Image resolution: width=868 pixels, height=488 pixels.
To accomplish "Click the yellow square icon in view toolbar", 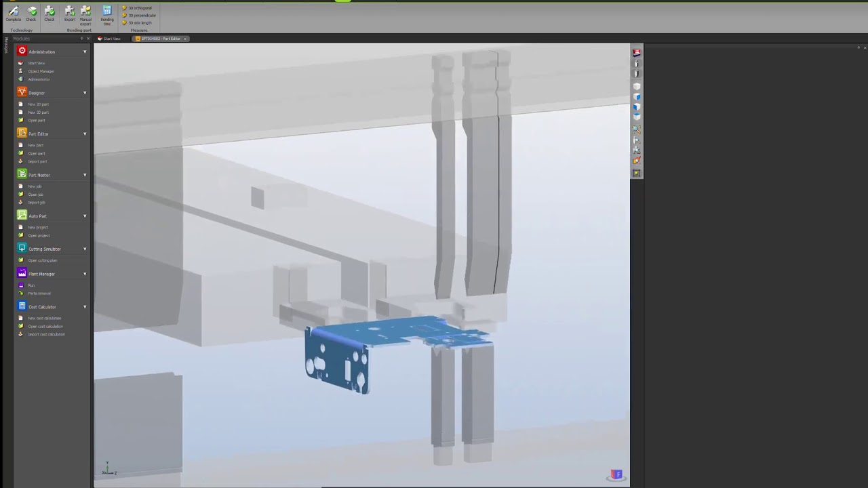I will (636, 173).
